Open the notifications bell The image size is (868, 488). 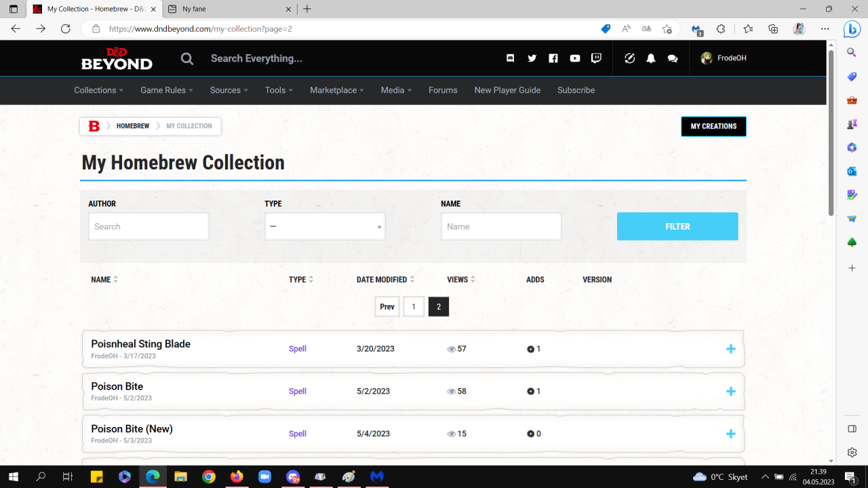[651, 58]
